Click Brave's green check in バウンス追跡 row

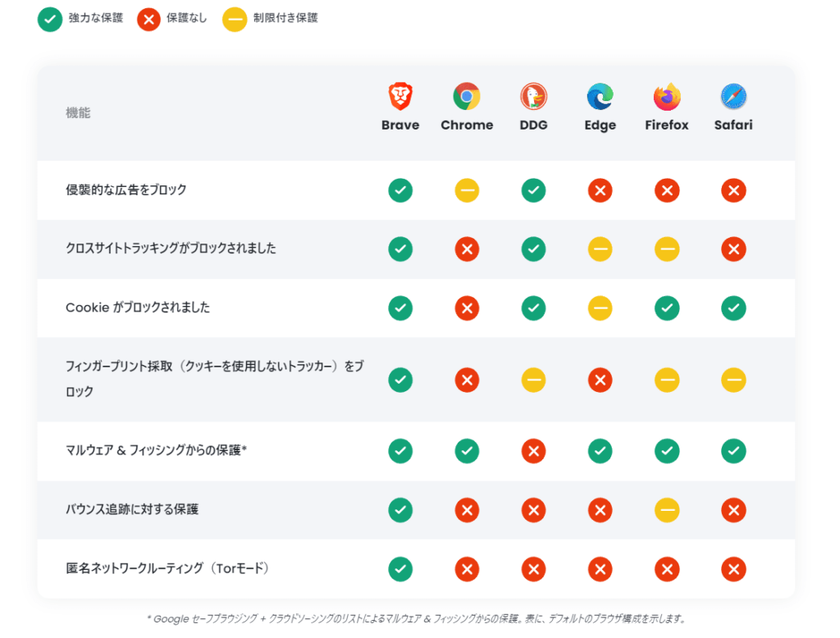coord(400,510)
